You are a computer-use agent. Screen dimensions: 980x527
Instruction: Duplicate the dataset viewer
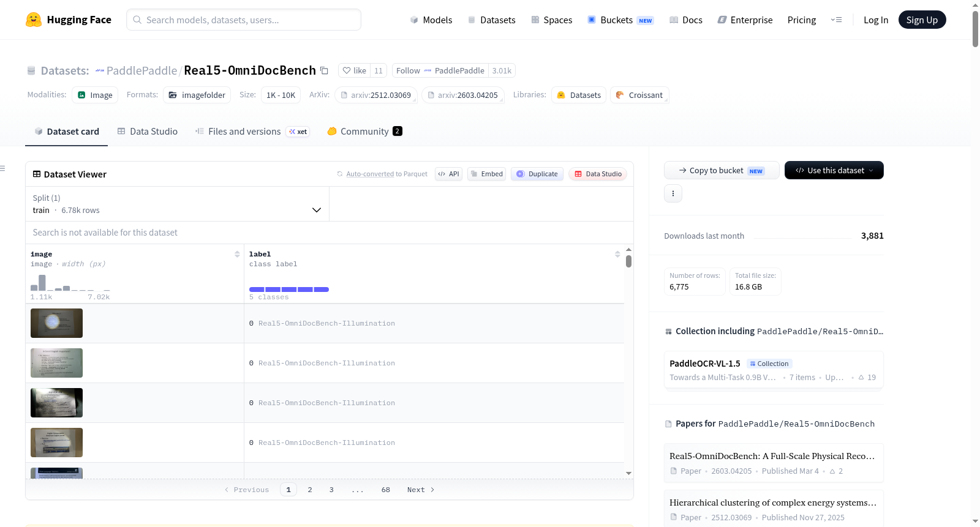tap(537, 174)
